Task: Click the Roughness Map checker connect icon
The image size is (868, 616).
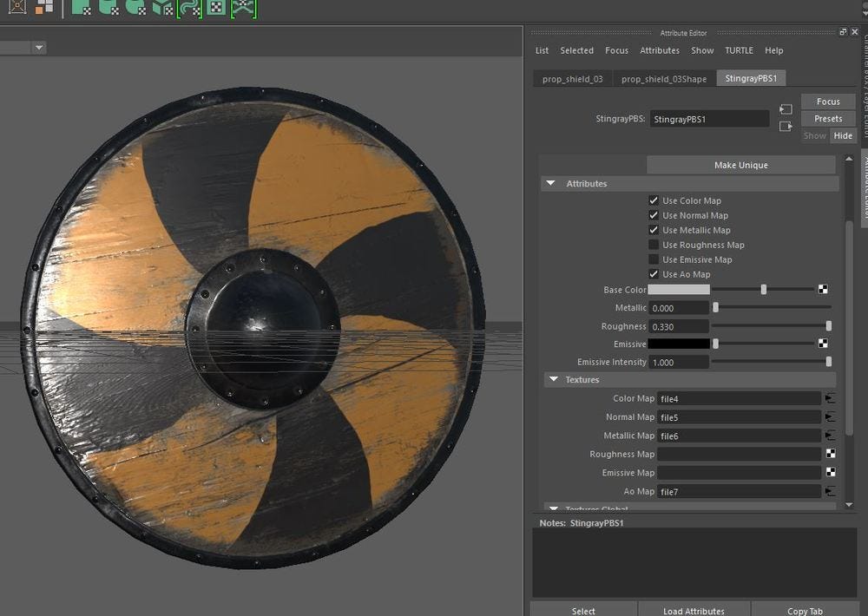Action: pos(831,454)
